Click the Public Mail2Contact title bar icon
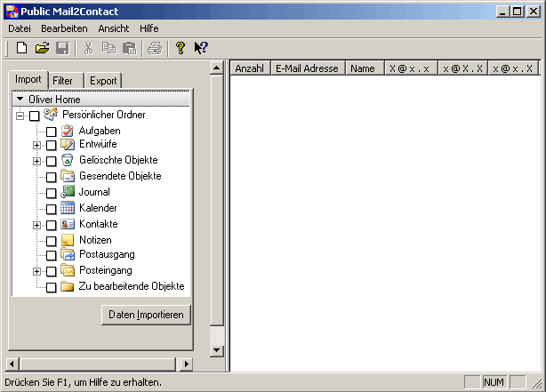Viewport: 546px width, 392px height. point(12,12)
